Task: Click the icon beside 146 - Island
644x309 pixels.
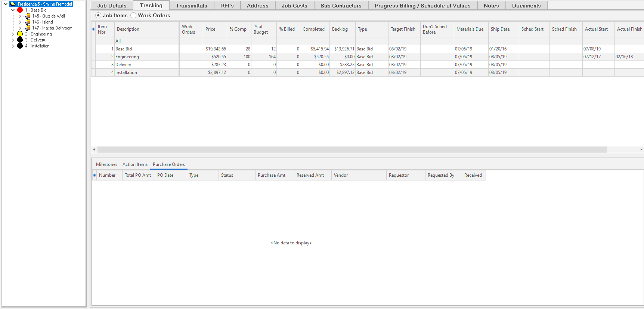Action: coord(27,22)
